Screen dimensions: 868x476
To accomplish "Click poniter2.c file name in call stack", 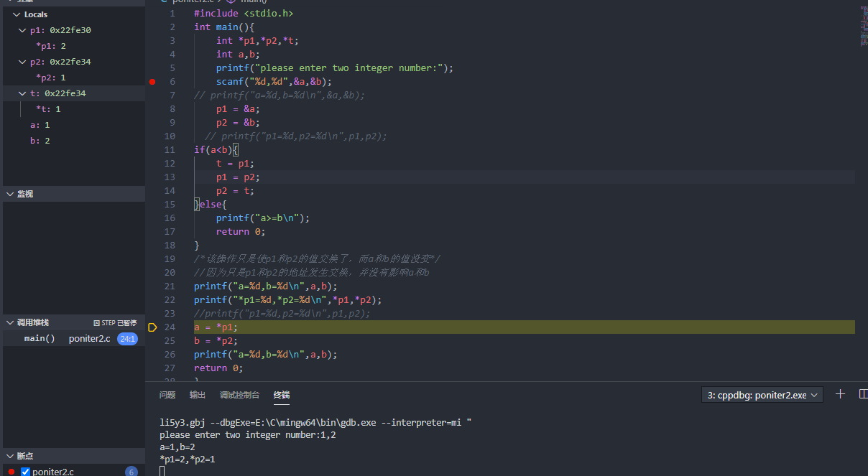I will point(90,338).
